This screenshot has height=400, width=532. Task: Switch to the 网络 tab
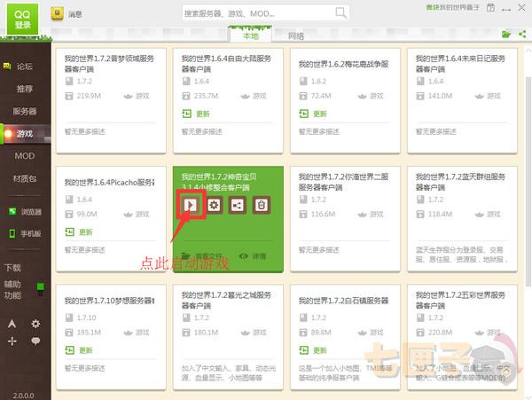296,35
